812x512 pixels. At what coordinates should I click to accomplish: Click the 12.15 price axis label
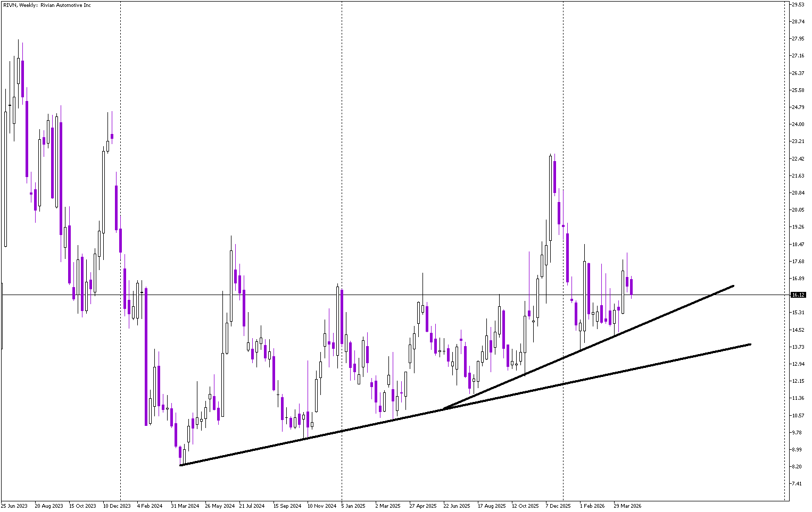(x=798, y=381)
